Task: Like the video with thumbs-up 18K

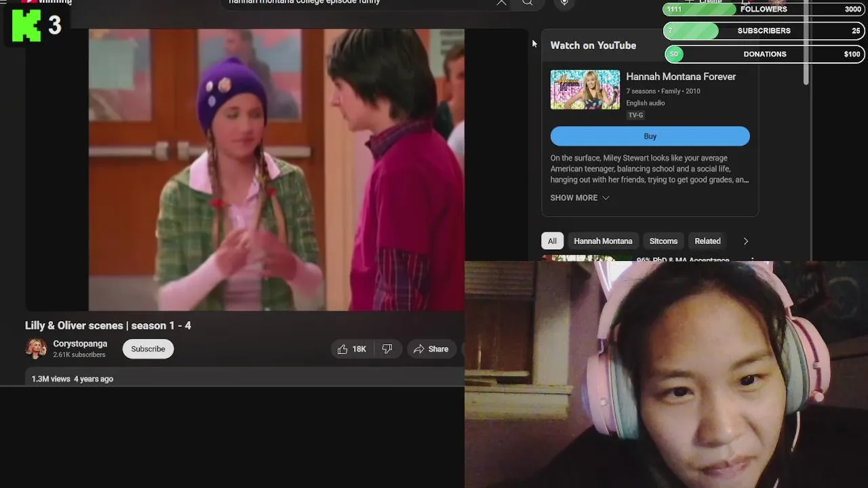Action: [x=351, y=349]
